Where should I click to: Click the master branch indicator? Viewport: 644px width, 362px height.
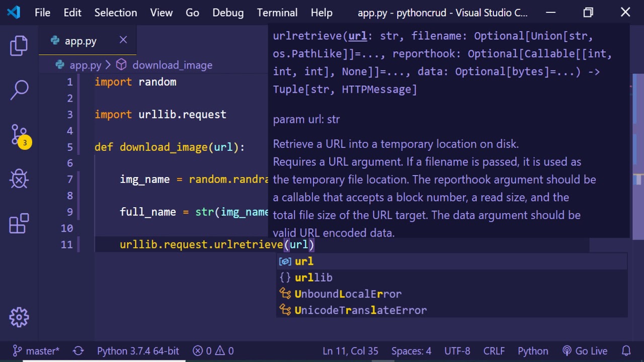pyautogui.click(x=36, y=351)
